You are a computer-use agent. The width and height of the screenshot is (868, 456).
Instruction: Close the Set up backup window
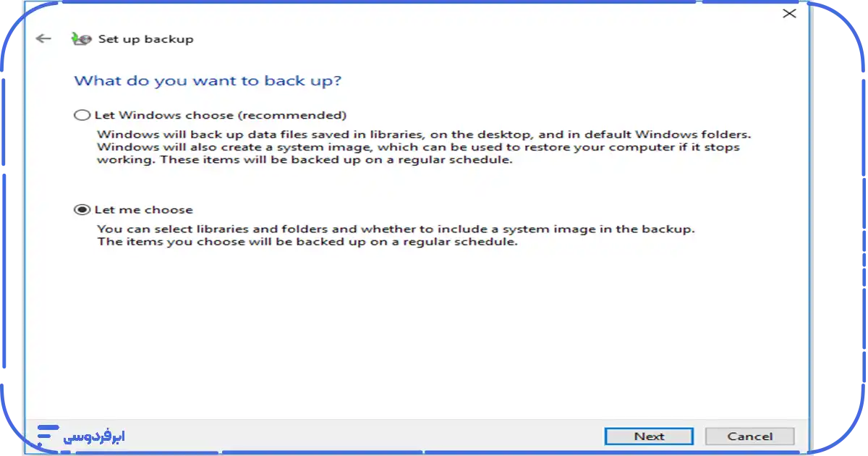pyautogui.click(x=789, y=13)
